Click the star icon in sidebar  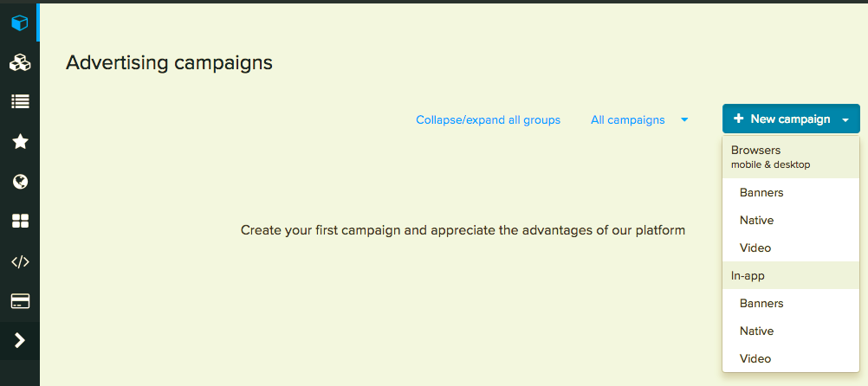click(19, 142)
